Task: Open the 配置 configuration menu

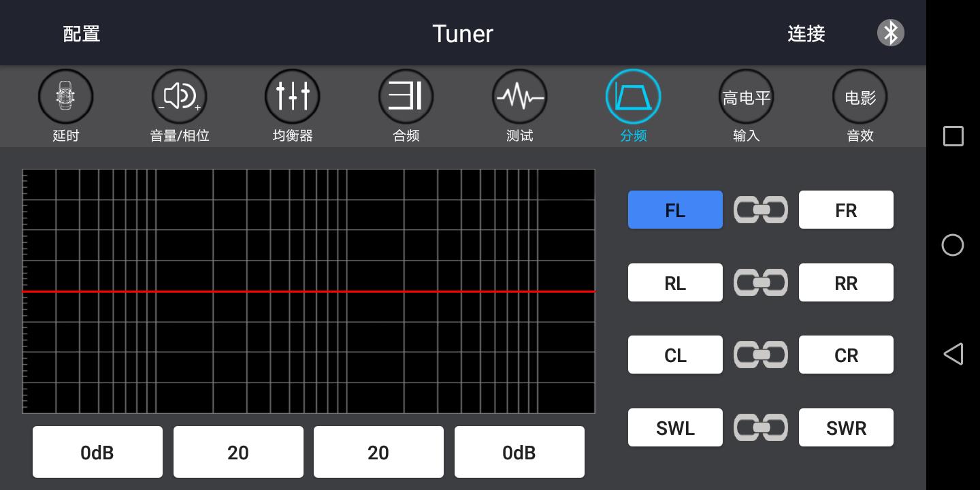Action: pos(82,33)
